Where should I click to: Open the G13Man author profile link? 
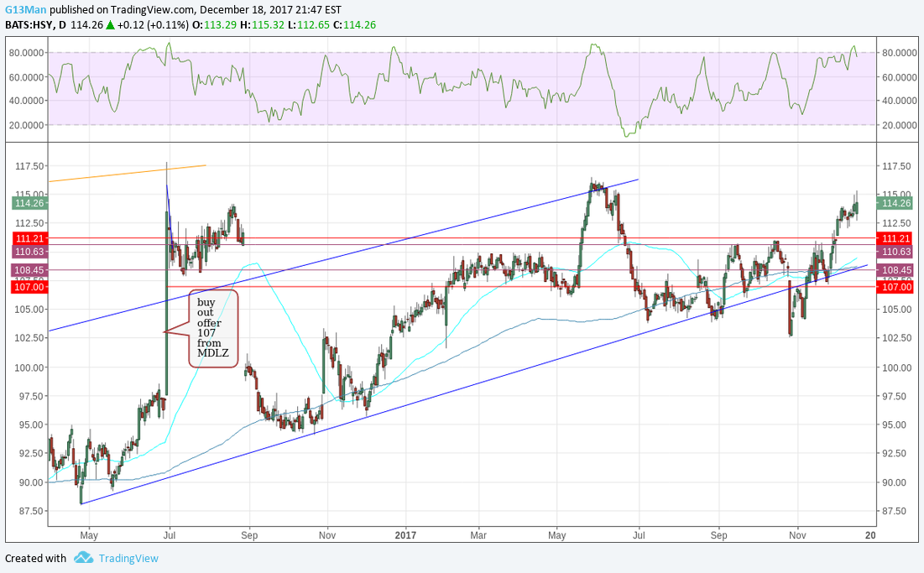click(x=26, y=9)
